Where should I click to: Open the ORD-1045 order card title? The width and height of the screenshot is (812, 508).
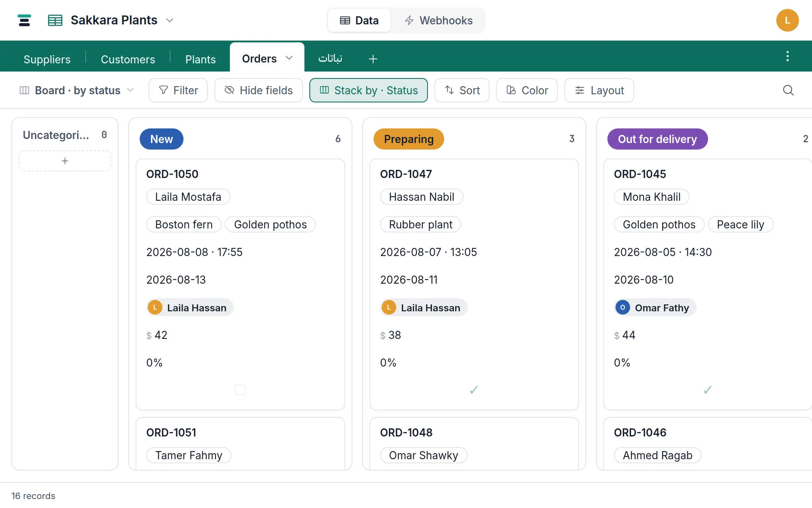tap(640, 174)
